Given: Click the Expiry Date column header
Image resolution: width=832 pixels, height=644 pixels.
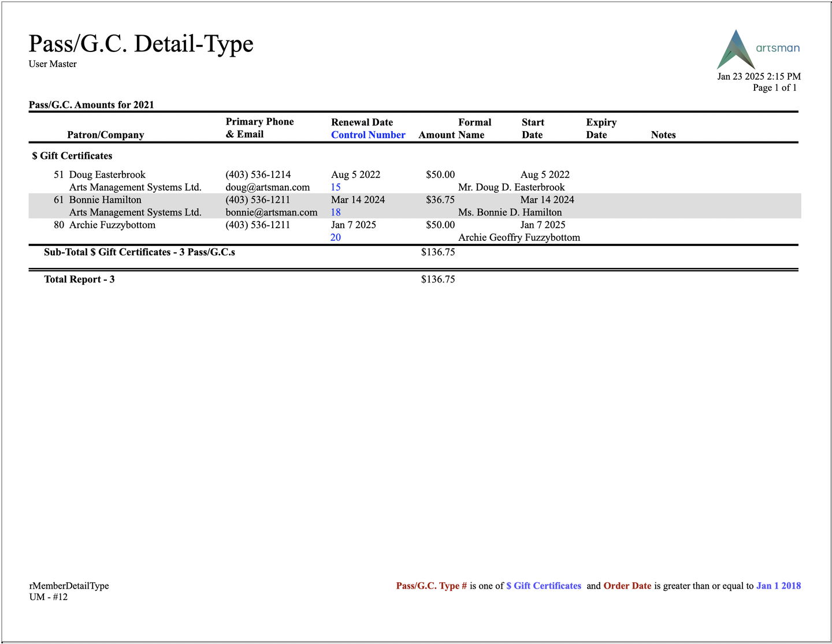Looking at the screenshot, I should [x=601, y=128].
